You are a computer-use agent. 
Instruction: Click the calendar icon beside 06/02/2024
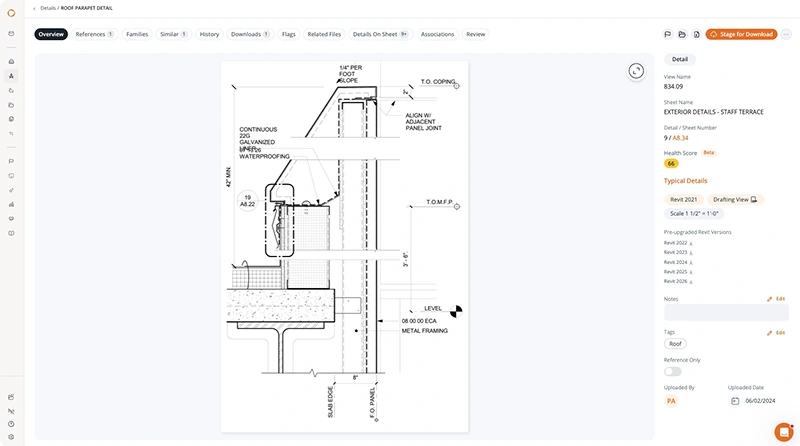(735, 401)
